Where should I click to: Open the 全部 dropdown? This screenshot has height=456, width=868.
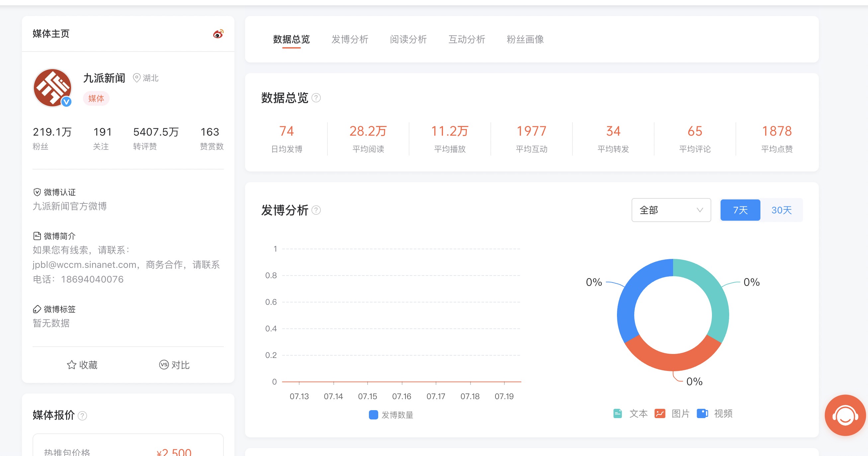(x=671, y=210)
